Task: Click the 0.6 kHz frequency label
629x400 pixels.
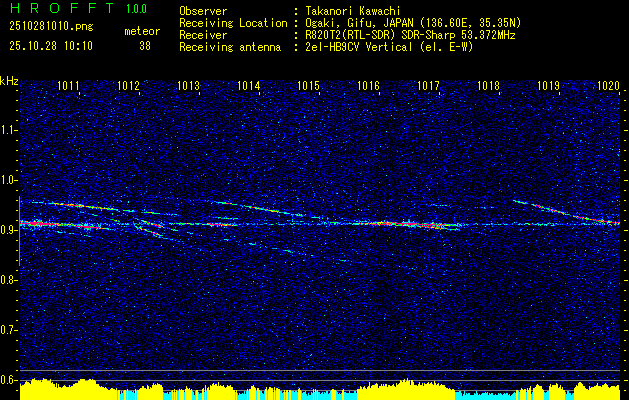Action: [x=9, y=380]
